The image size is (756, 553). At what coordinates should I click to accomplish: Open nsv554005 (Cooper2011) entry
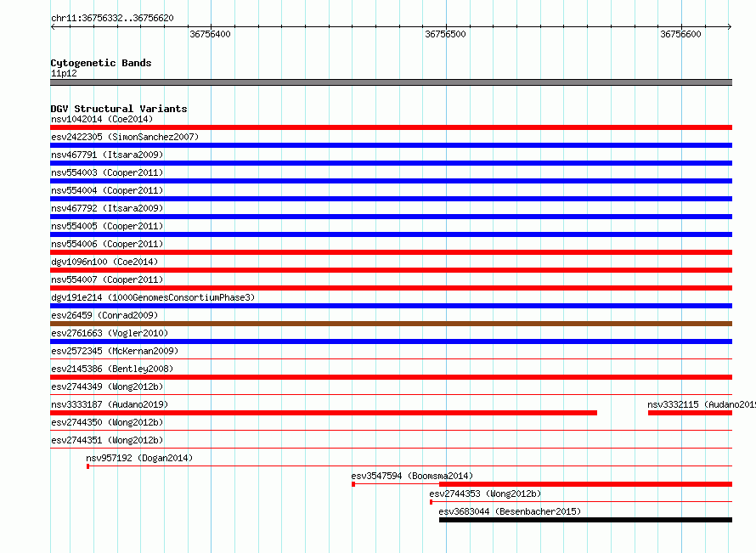pyautogui.click(x=107, y=226)
